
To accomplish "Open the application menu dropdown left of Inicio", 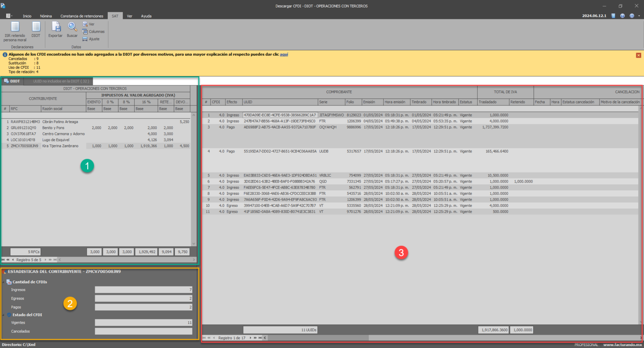I will [9, 16].
